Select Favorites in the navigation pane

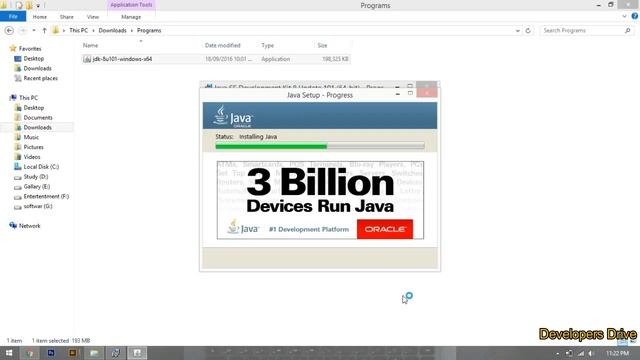tap(30, 49)
